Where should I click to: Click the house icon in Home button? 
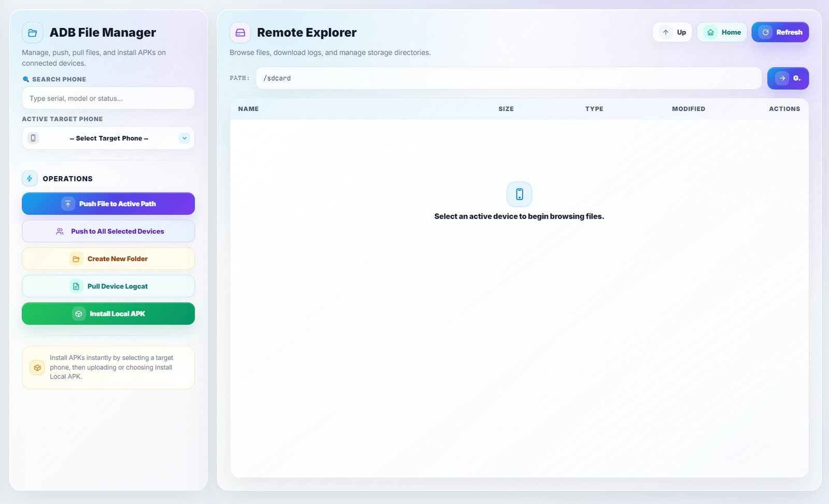(x=710, y=32)
